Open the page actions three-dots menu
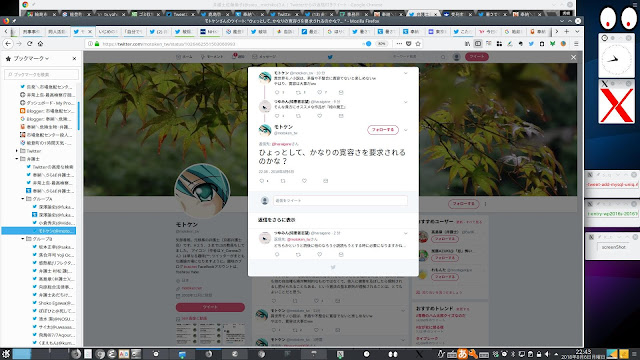 399,44
